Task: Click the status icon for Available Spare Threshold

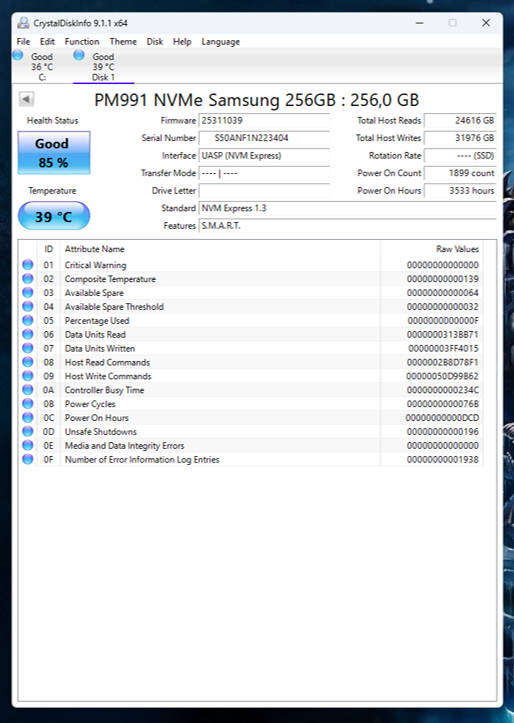Action: [28, 306]
